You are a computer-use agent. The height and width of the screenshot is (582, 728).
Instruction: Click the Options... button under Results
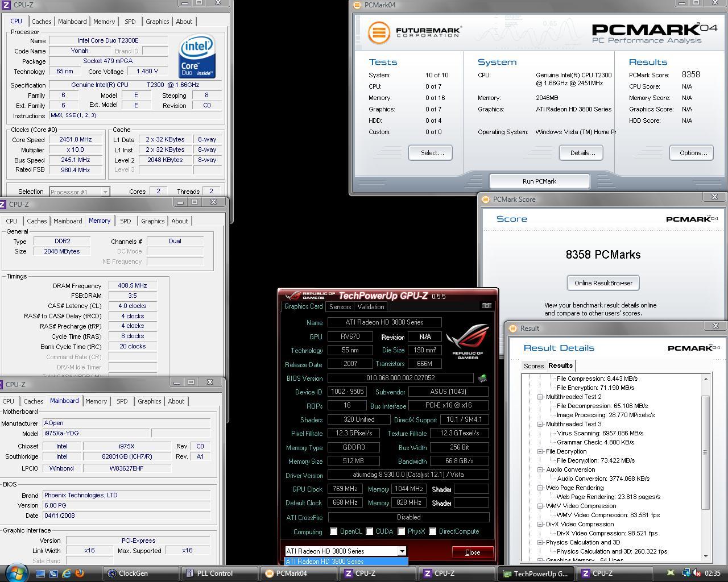click(x=692, y=153)
